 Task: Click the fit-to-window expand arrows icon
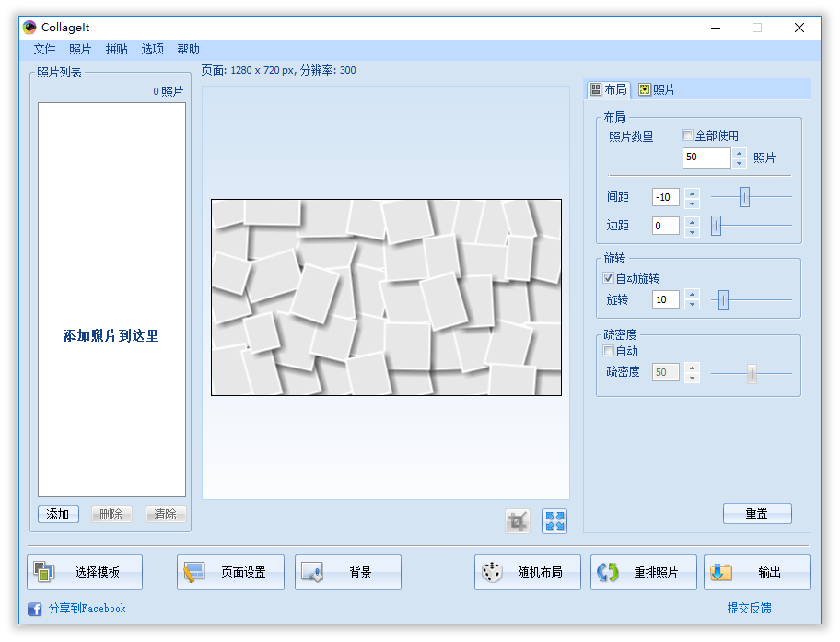554,521
